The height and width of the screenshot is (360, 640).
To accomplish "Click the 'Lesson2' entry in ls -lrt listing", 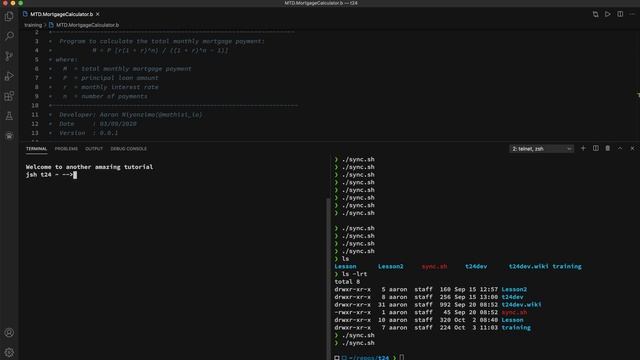I will pos(514,289).
